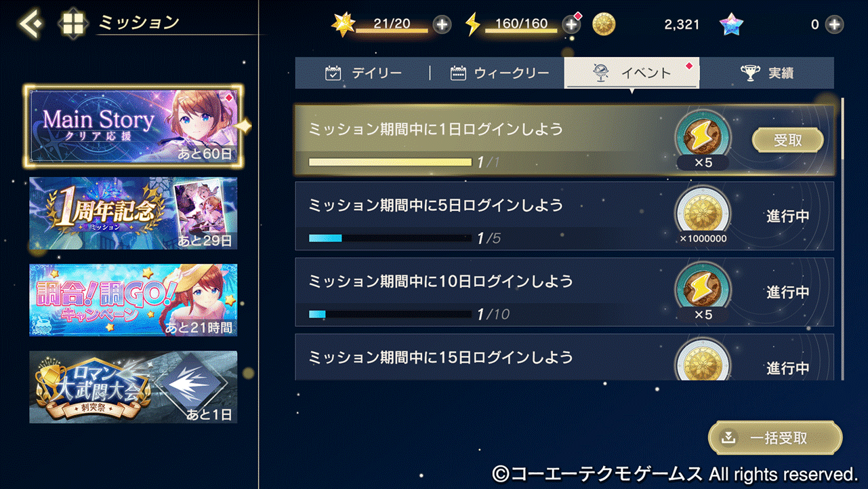Go back using the arrow icon

[30, 24]
